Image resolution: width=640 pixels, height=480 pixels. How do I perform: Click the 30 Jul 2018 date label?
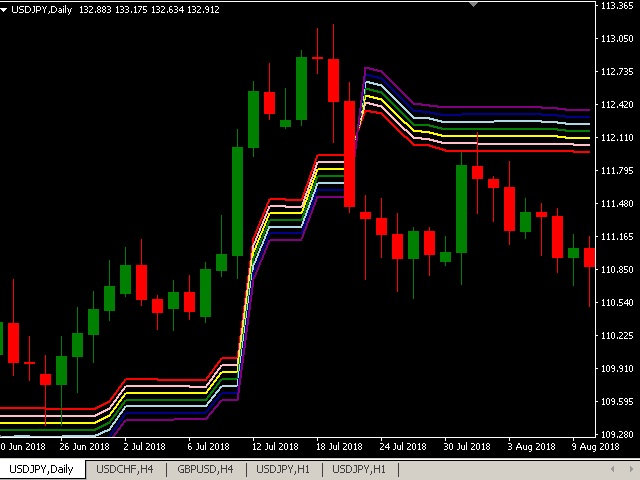click(467, 447)
